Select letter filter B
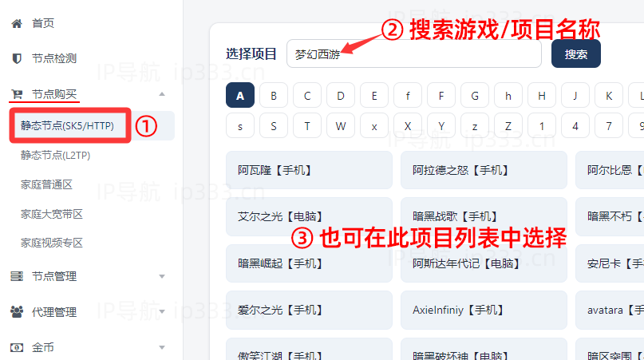 tap(274, 95)
